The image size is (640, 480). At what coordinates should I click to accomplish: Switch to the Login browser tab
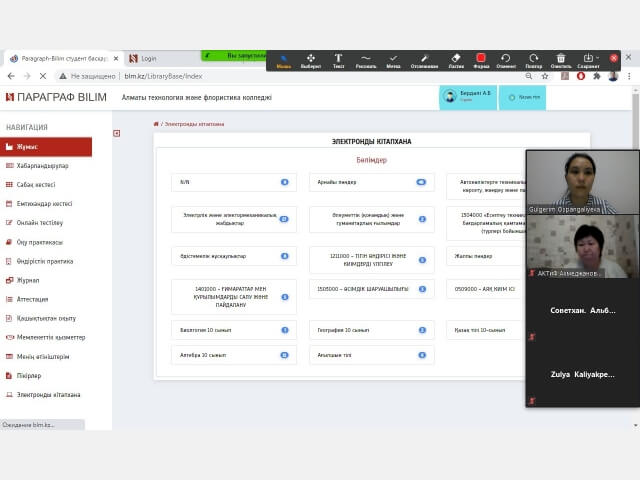148,58
